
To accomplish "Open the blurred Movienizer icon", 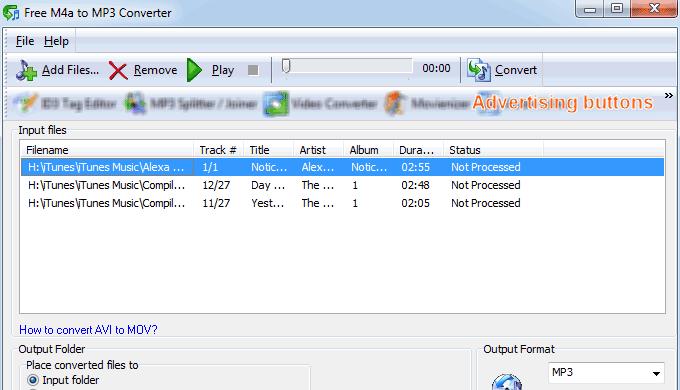I will point(395,103).
